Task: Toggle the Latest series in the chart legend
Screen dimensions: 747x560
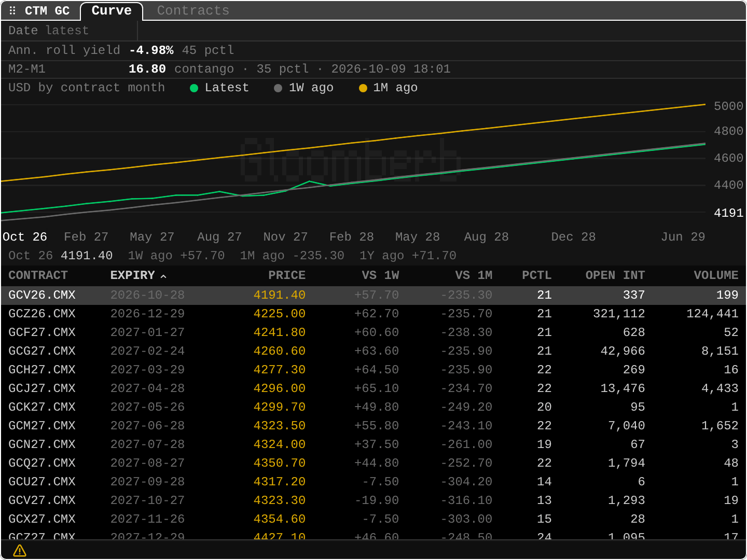Action: coord(219,88)
